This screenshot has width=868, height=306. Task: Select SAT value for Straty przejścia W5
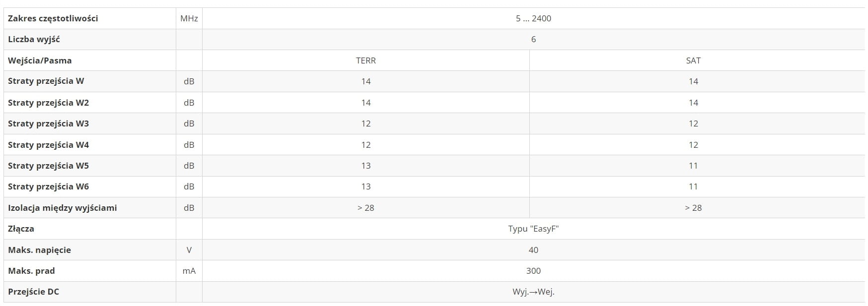693,166
